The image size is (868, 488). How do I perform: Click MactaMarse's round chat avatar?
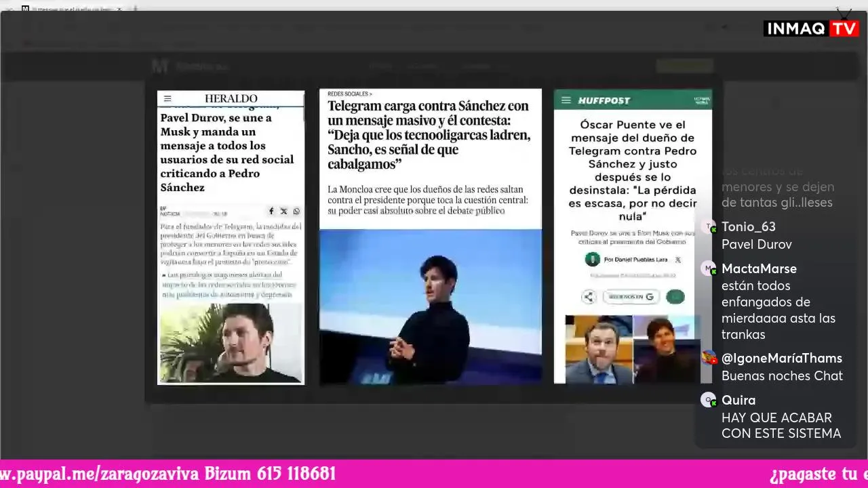pos(708,268)
